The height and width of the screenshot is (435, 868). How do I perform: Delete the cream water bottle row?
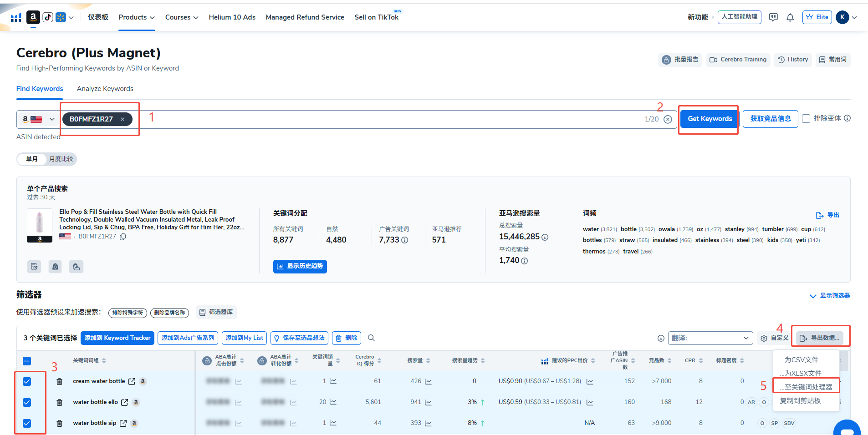pos(59,381)
